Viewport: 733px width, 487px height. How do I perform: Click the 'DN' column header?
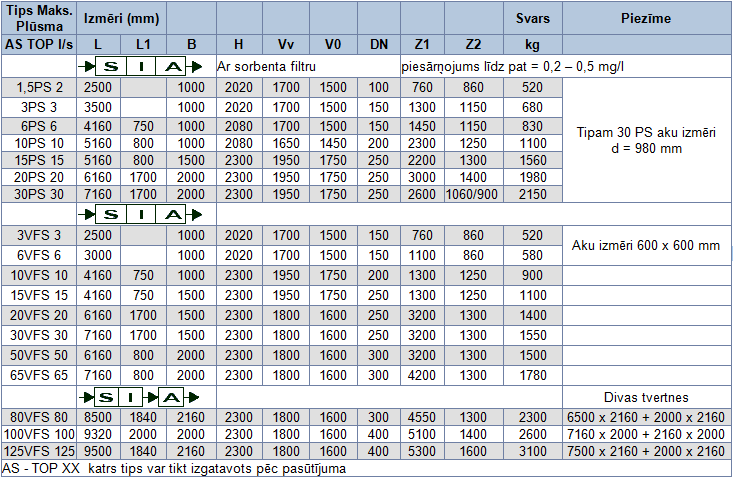[379, 44]
